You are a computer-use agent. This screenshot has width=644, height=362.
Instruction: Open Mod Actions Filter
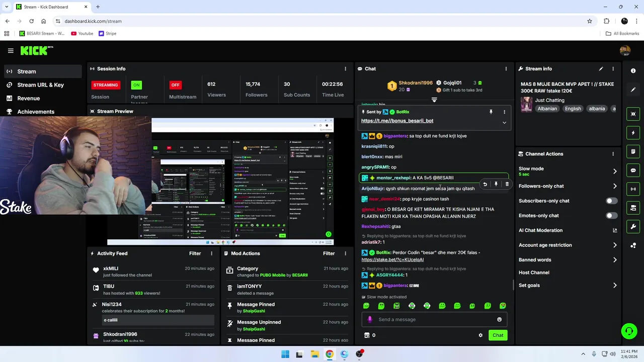[x=329, y=253]
